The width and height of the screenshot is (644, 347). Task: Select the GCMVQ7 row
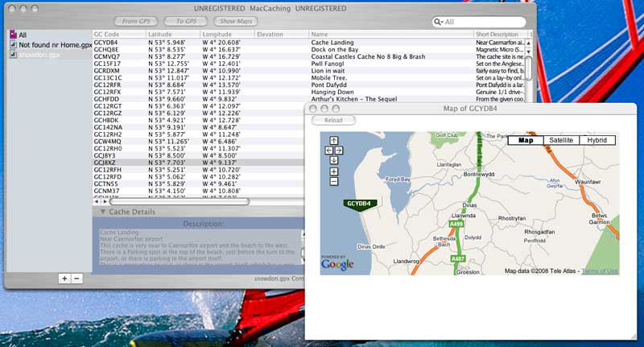[x=308, y=56]
